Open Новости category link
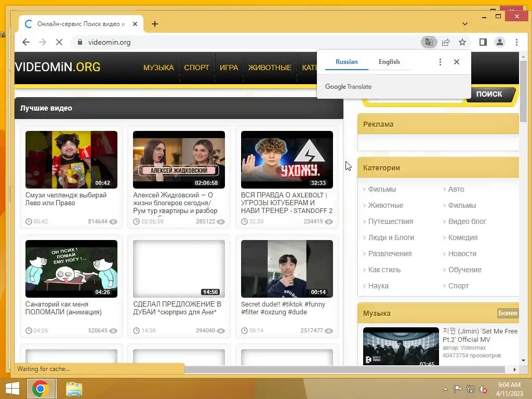Image resolution: width=532 pixels, height=399 pixels. coord(462,254)
